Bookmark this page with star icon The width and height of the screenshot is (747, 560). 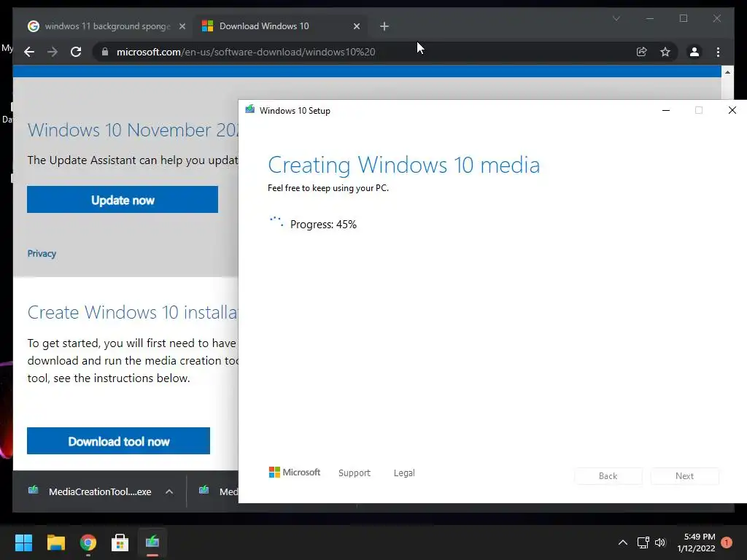[x=665, y=52]
